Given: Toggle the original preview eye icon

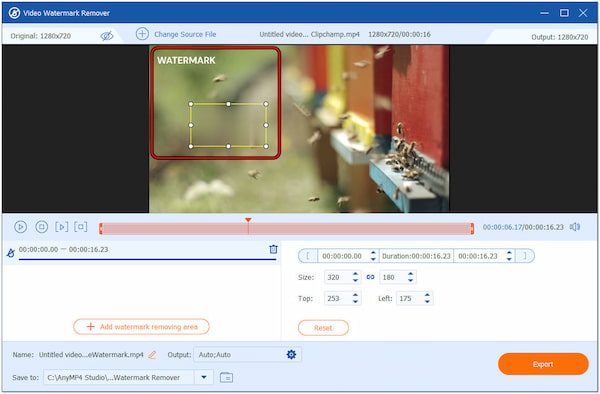Looking at the screenshot, I should pos(107,36).
